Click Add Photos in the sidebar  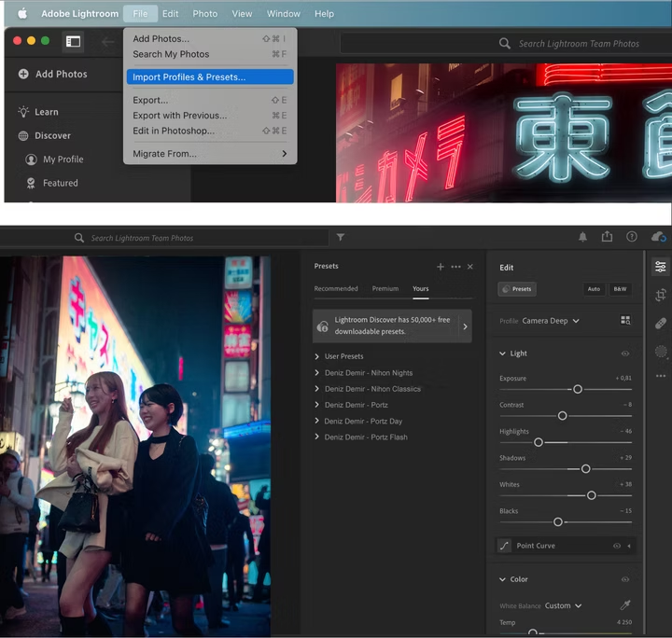point(52,74)
